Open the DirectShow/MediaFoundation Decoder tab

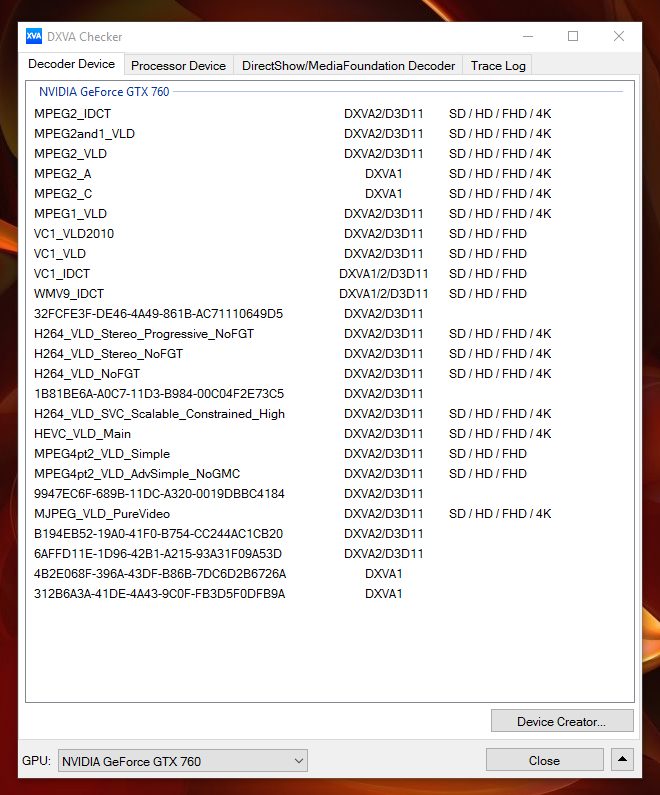[348, 65]
